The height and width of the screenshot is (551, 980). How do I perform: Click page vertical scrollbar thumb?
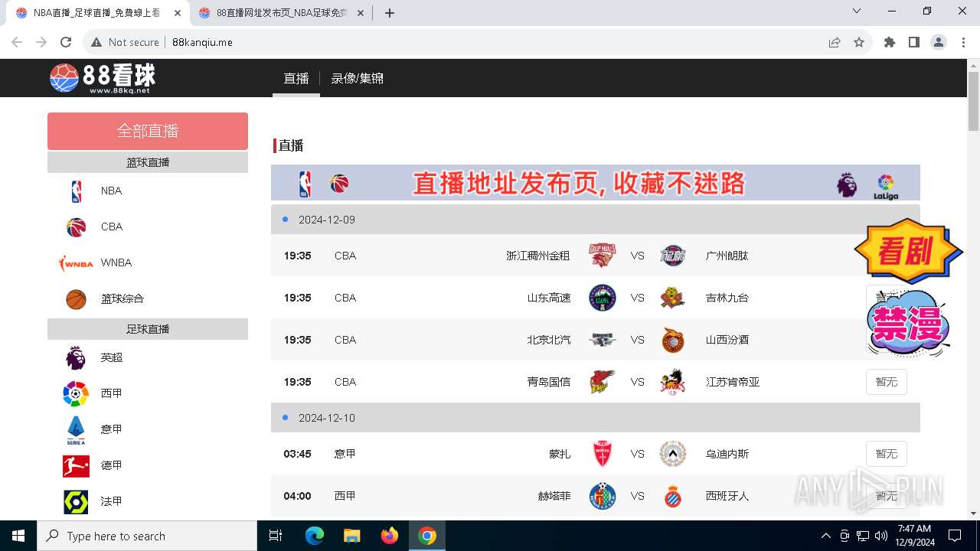pyautogui.click(x=973, y=102)
